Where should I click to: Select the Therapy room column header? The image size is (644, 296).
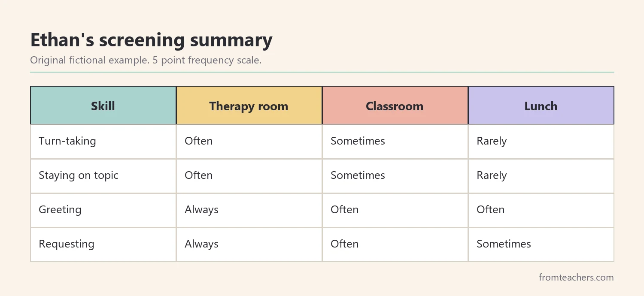coord(249,106)
